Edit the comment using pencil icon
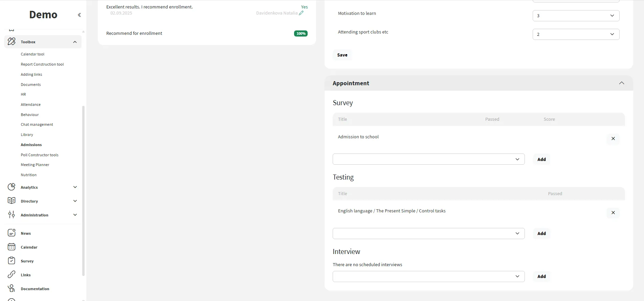The width and height of the screenshot is (644, 301). pyautogui.click(x=301, y=13)
